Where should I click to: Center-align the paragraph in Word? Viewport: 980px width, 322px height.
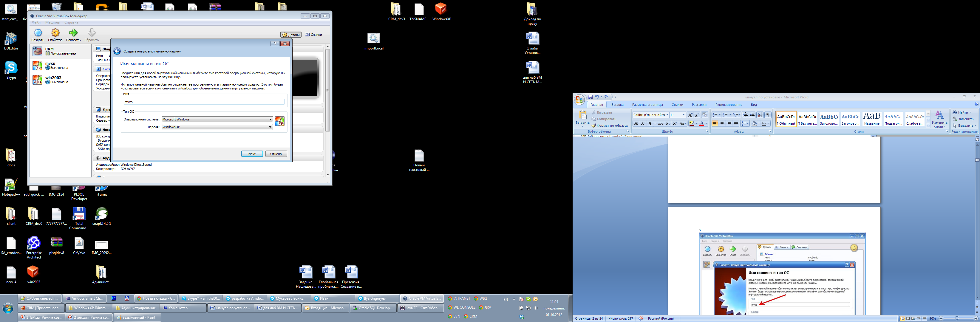(x=722, y=123)
